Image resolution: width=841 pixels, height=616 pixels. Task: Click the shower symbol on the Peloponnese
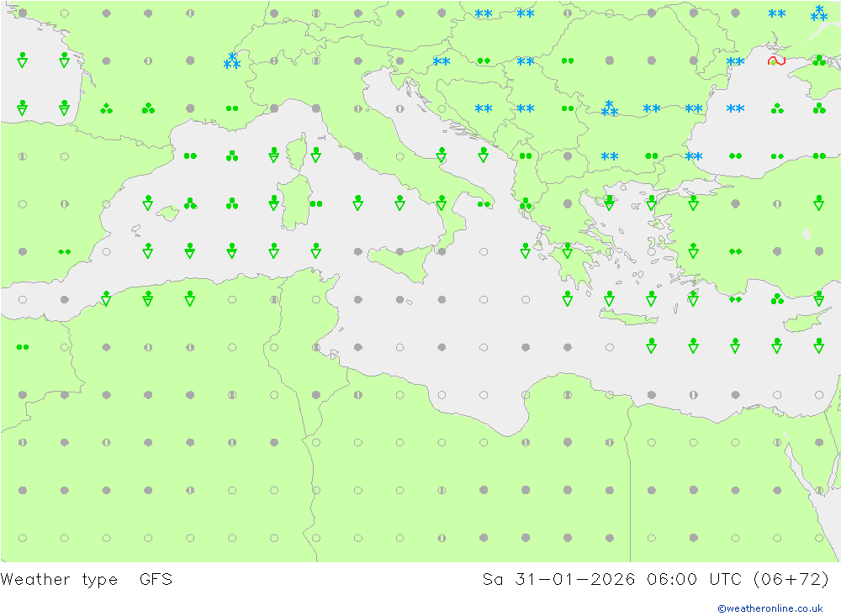(568, 250)
